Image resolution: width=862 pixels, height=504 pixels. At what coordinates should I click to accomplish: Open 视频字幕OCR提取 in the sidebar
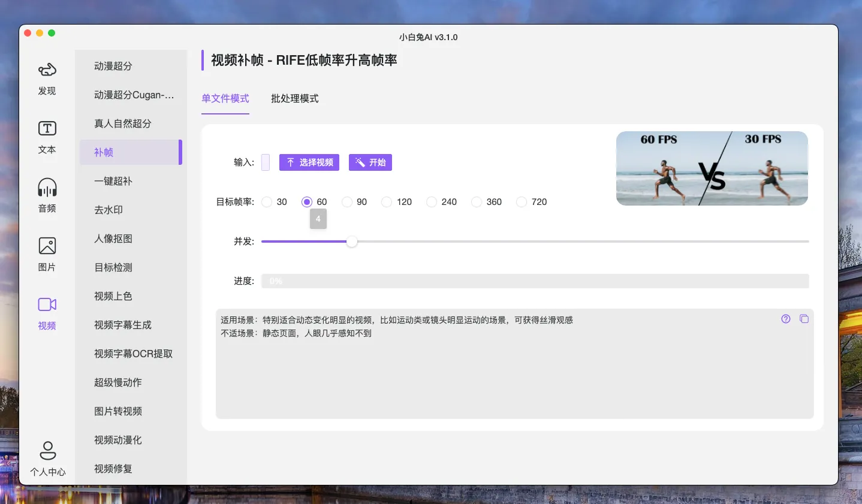point(131,354)
